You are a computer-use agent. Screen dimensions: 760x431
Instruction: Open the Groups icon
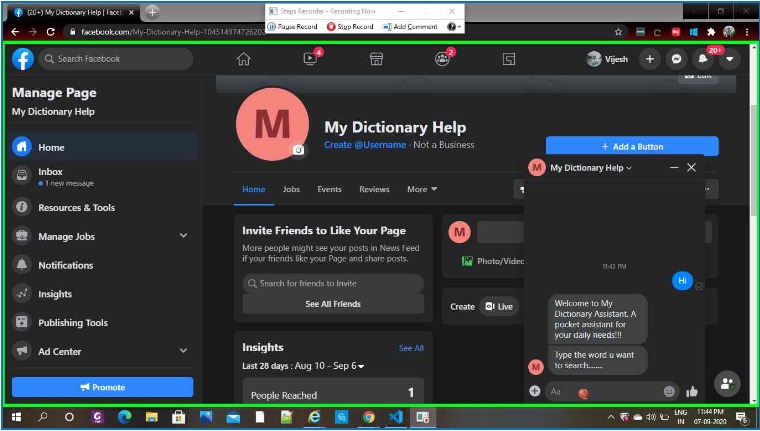(442, 59)
